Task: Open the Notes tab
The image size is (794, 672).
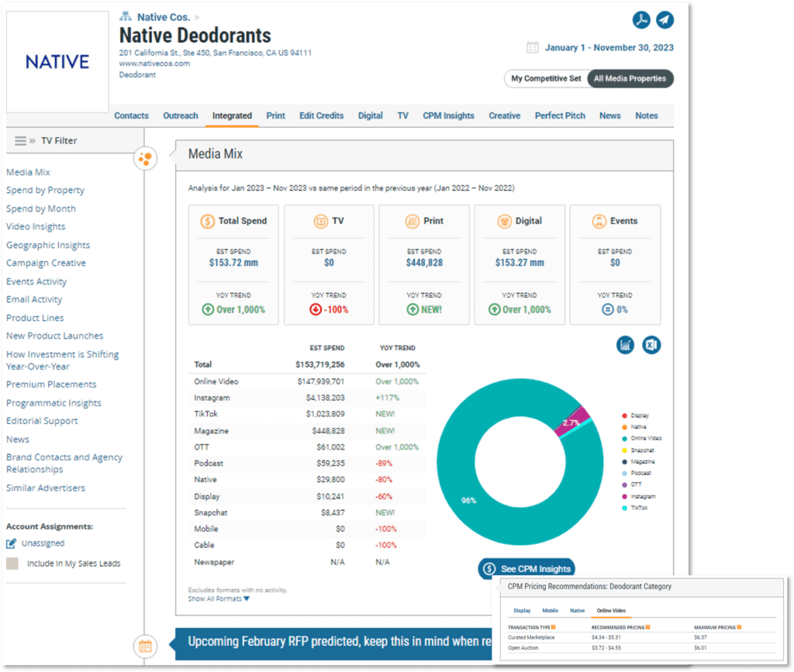Action: (x=646, y=115)
